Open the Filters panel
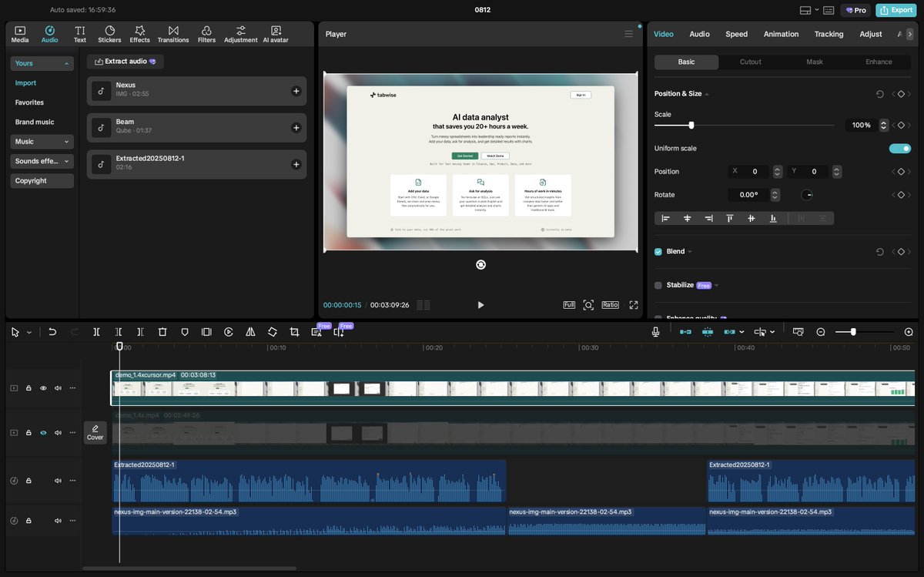 tap(206, 34)
